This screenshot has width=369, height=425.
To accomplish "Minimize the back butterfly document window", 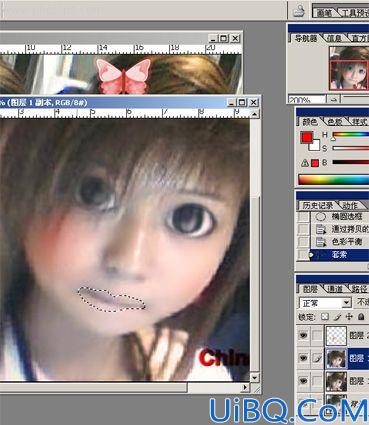I will [214, 38].
